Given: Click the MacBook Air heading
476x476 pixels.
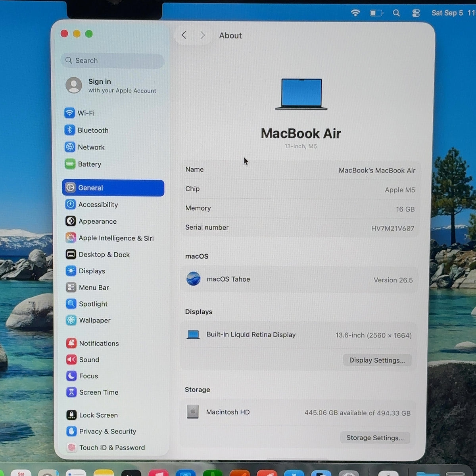Looking at the screenshot, I should pyautogui.click(x=301, y=133).
